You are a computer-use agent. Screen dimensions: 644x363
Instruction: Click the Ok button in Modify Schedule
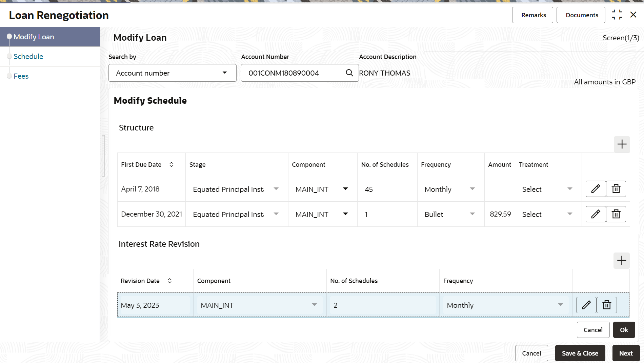[624, 330]
